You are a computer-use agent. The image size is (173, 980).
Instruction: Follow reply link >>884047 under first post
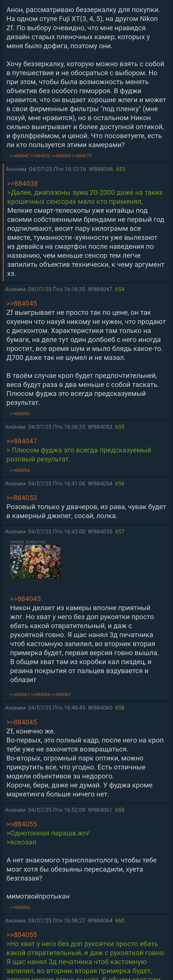(20, 156)
